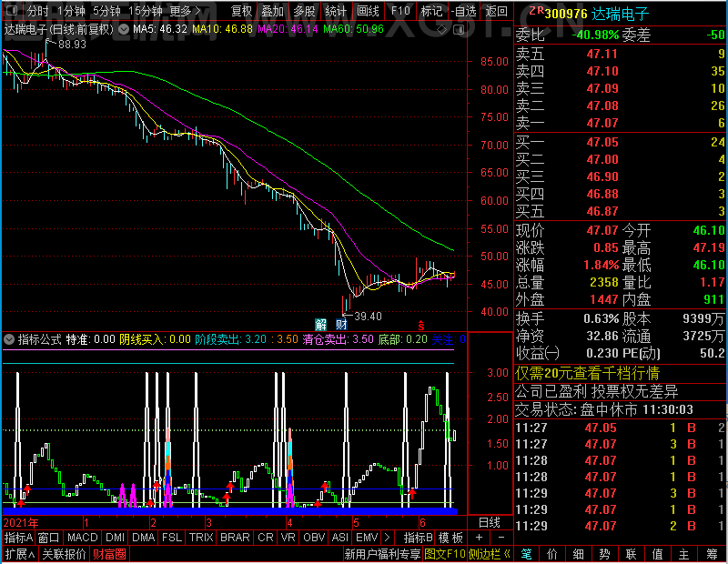This screenshot has height=564, width=728.
Task: Switch indicator to BRAR
Action: coord(235,538)
